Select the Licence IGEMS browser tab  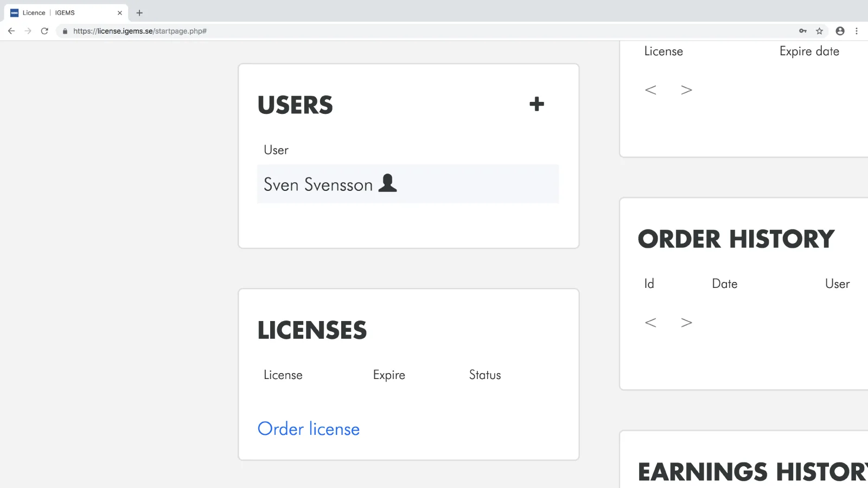[60, 12]
